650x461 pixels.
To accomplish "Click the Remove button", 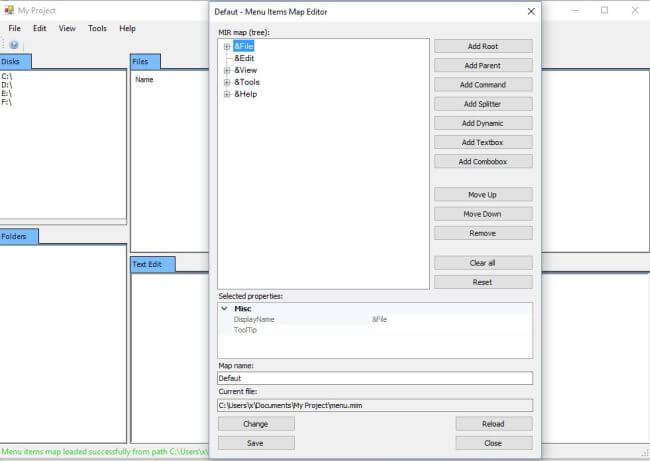I will coord(483,233).
